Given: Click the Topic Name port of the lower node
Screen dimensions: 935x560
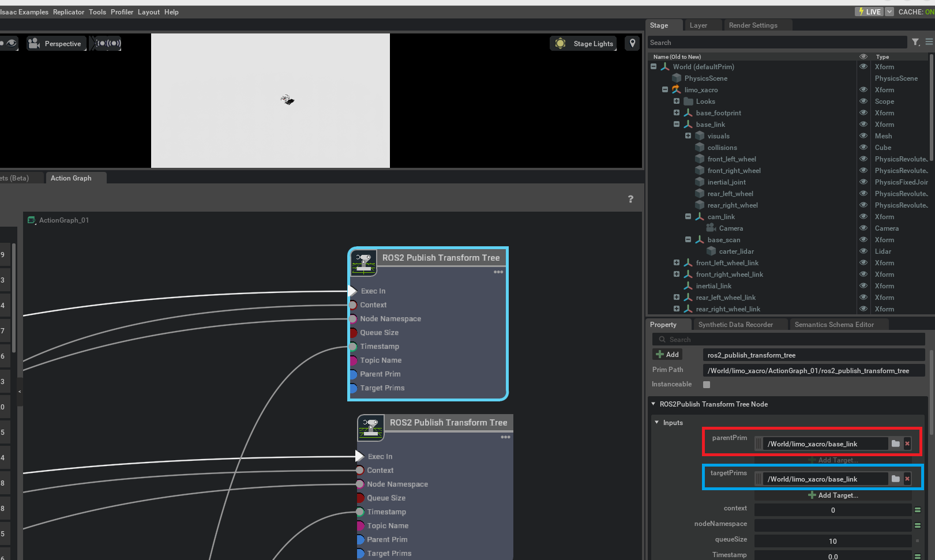Looking at the screenshot, I should [360, 526].
